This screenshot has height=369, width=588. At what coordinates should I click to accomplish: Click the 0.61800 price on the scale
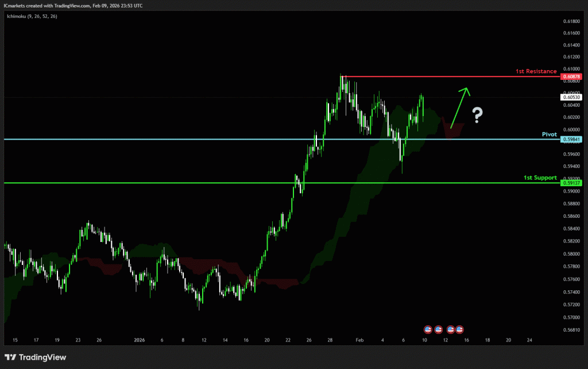[x=571, y=21]
